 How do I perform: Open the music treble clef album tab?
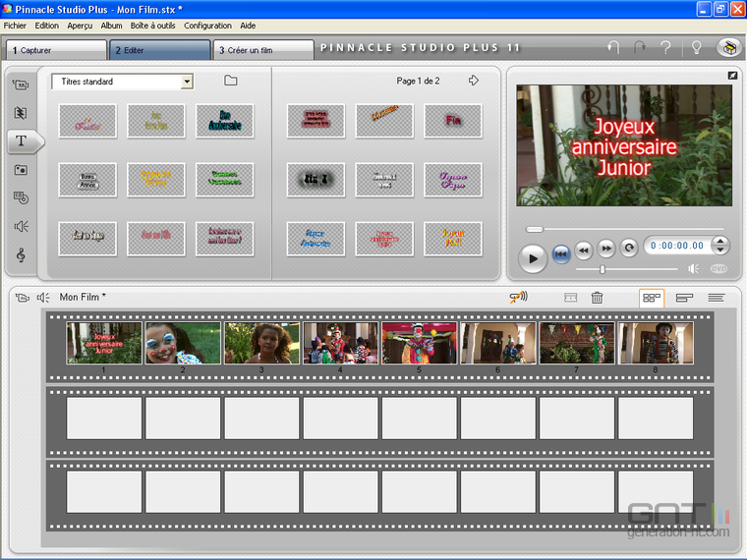point(21,254)
